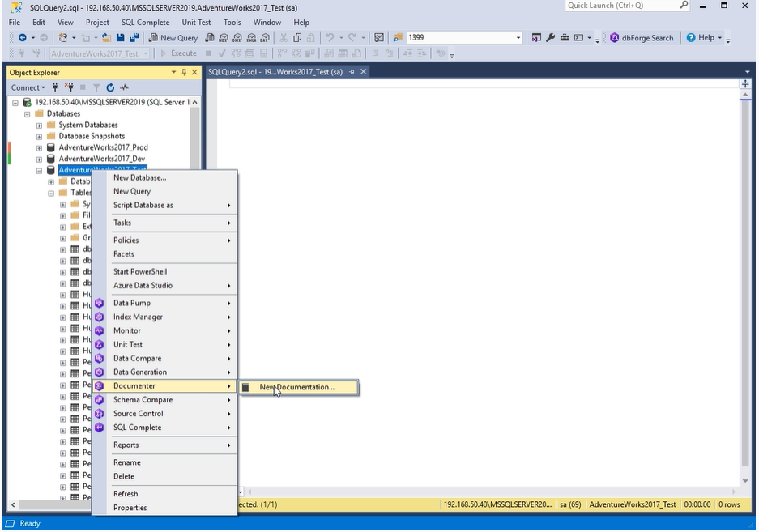This screenshot has width=759, height=532.
Task: Click the Save All icon
Action: click(134, 38)
